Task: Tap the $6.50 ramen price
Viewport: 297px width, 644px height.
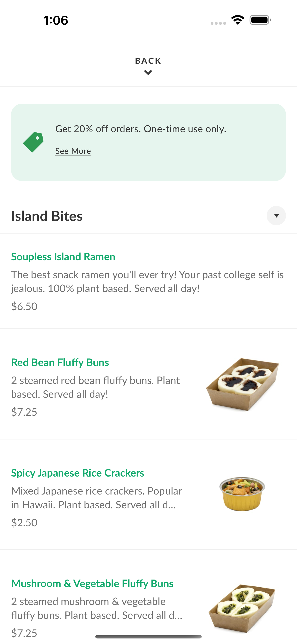Action: point(24,306)
